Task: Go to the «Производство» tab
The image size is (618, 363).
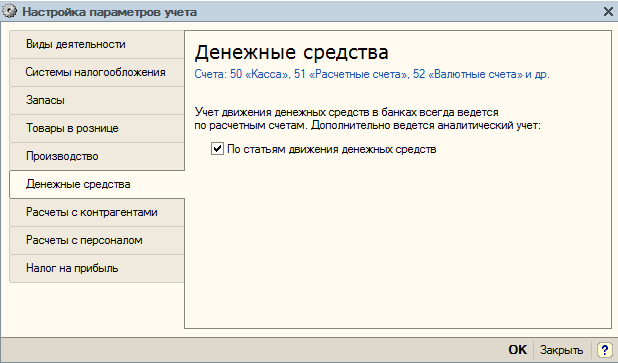Action: pyautogui.click(x=97, y=156)
